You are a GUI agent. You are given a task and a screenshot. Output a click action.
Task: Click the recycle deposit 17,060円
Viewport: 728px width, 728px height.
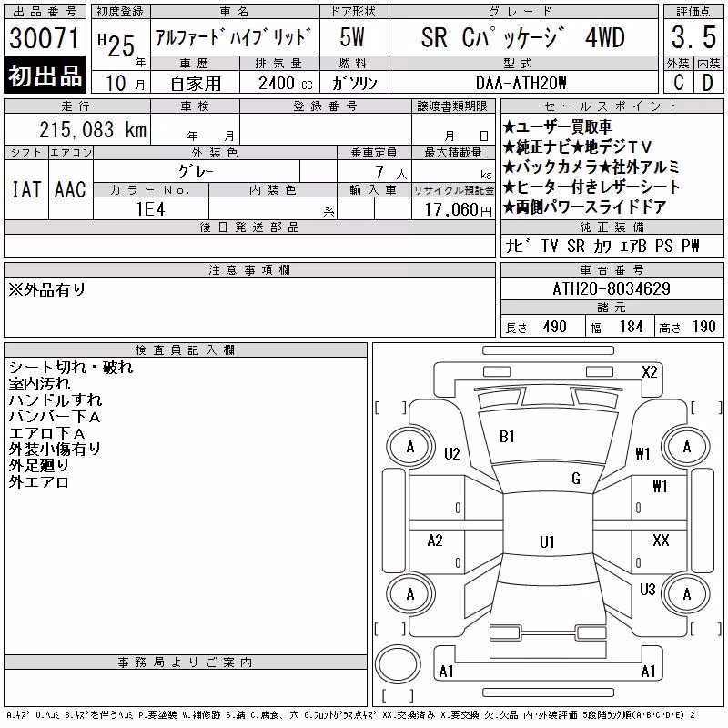pos(458,210)
